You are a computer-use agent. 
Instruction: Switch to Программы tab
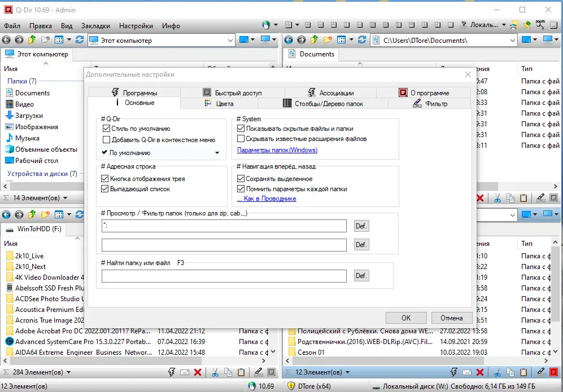point(134,93)
